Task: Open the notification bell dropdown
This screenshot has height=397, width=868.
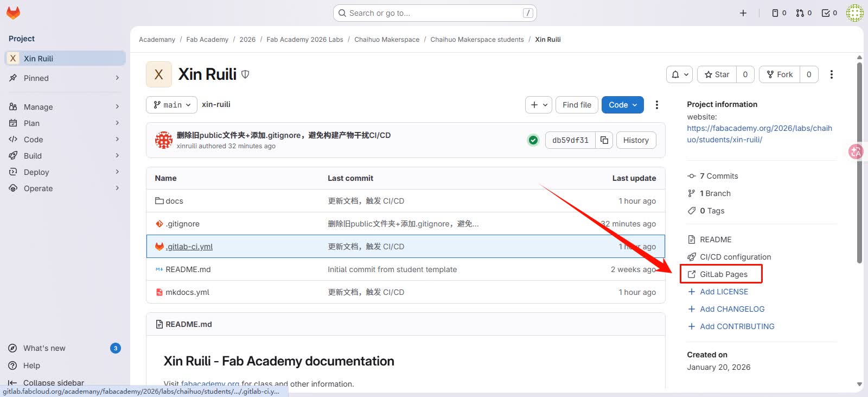Action: [679, 74]
